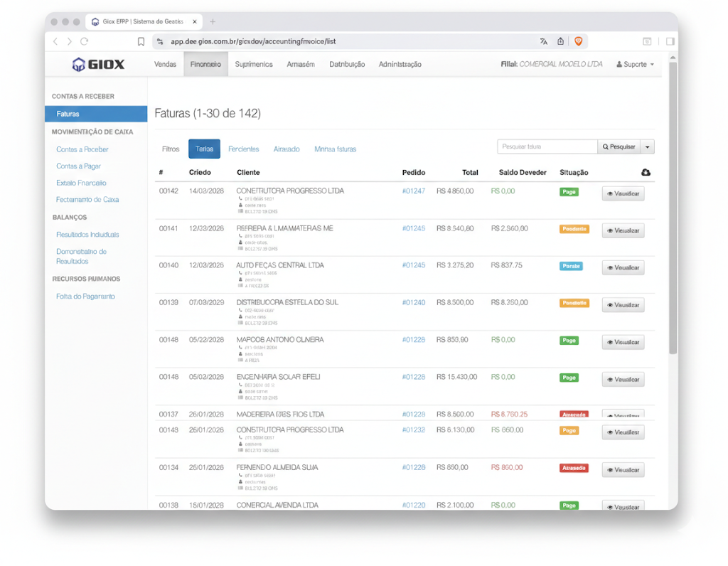This screenshot has height=566, width=728.
Task: Click the share icon in the address bar
Action: pyautogui.click(x=561, y=41)
